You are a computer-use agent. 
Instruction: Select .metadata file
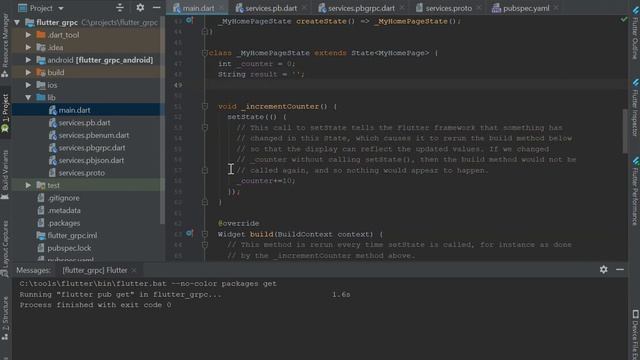(x=64, y=211)
